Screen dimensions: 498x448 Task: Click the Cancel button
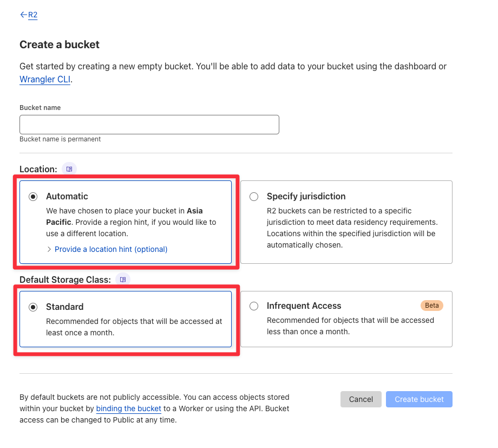coord(361,399)
